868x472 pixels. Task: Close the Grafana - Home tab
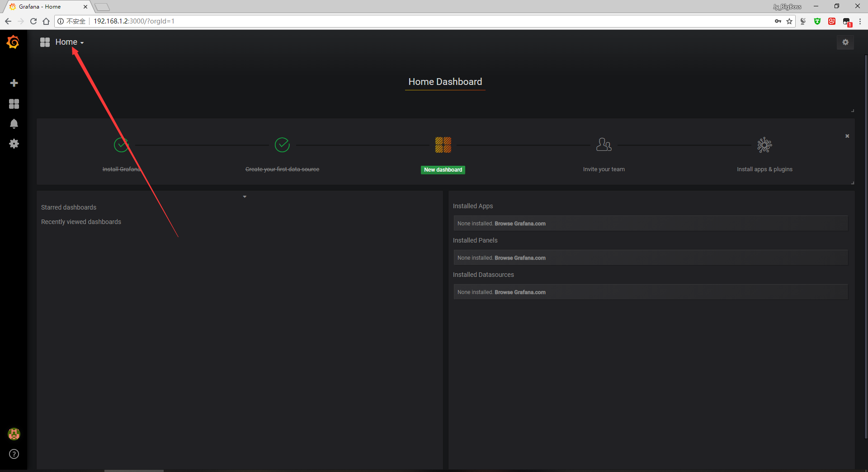pos(85,7)
